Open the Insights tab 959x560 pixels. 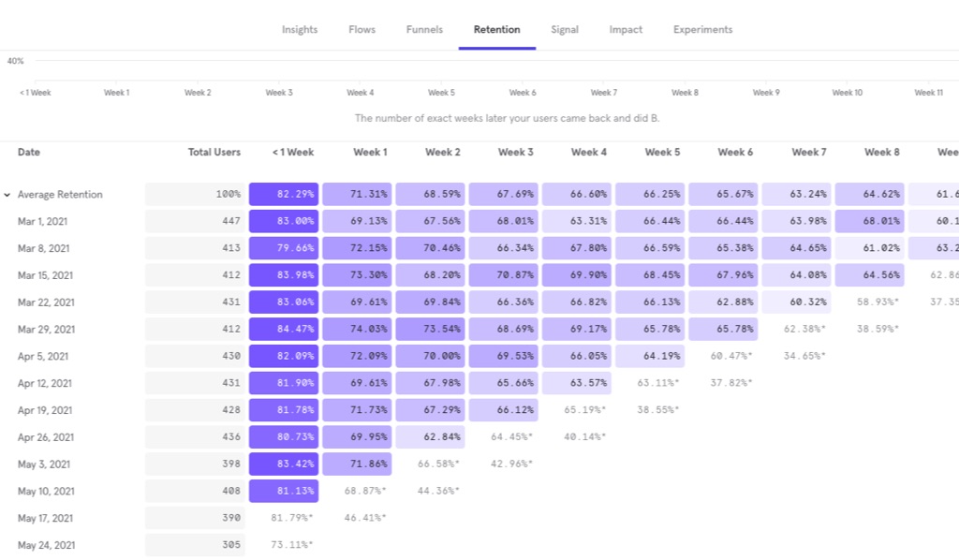[300, 30]
